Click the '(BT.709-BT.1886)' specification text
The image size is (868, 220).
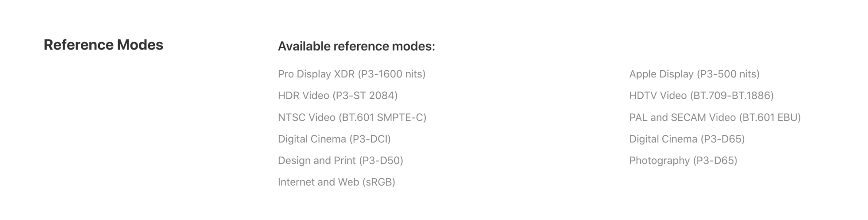point(732,96)
